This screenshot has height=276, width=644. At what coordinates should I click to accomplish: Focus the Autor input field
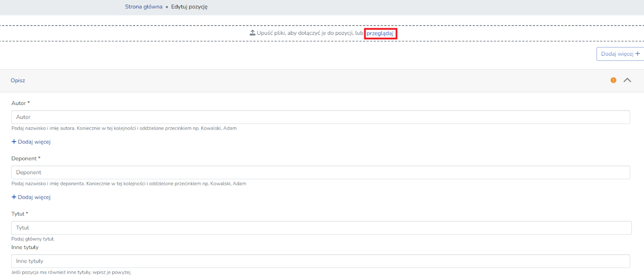321,117
